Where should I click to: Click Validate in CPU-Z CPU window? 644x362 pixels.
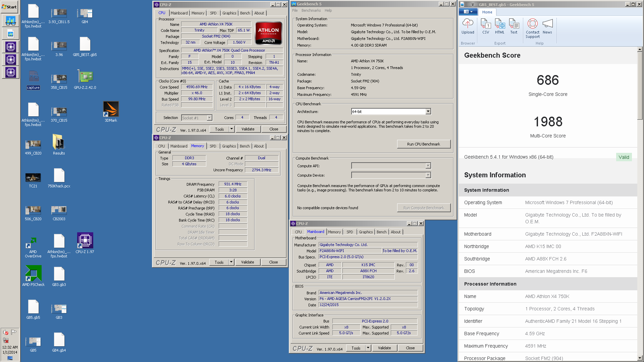[248, 129]
